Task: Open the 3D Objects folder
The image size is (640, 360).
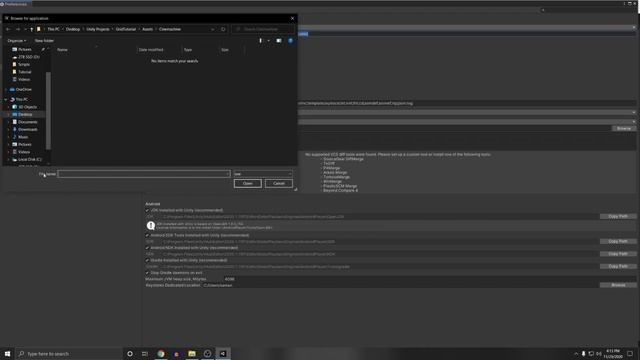Action: pos(27,107)
